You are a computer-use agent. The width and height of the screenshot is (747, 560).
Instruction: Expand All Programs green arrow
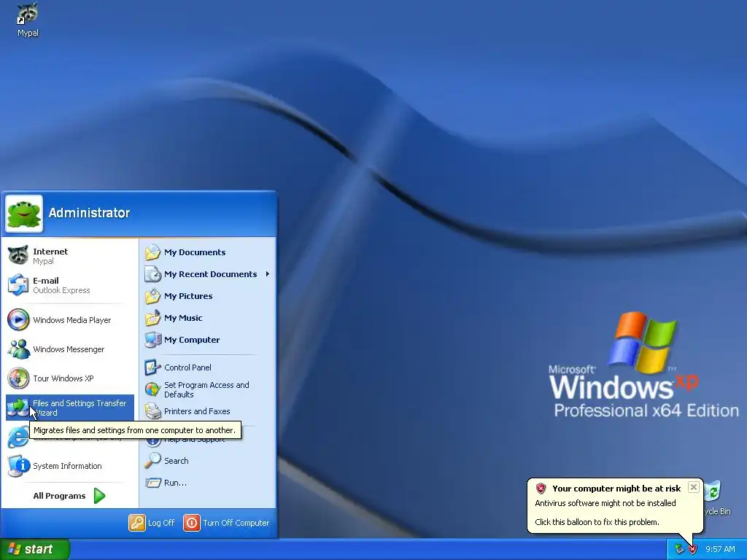point(99,496)
